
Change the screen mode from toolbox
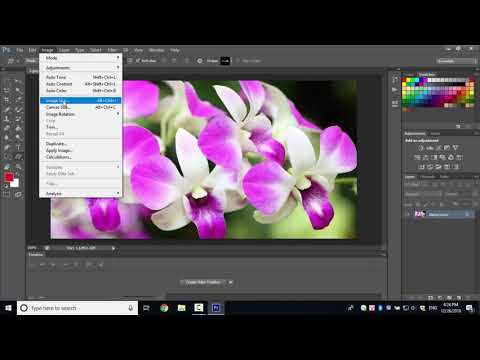18,194
